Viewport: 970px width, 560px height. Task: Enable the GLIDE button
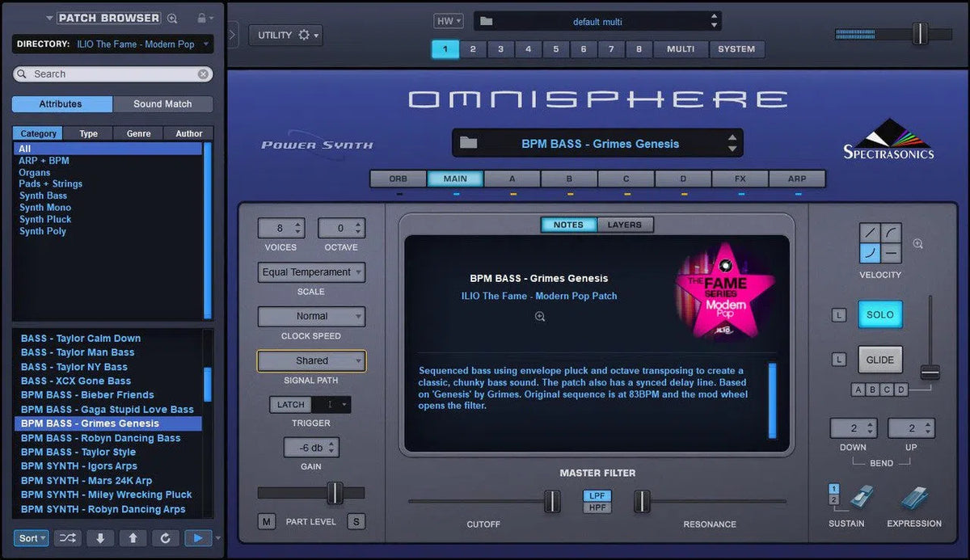pos(879,360)
